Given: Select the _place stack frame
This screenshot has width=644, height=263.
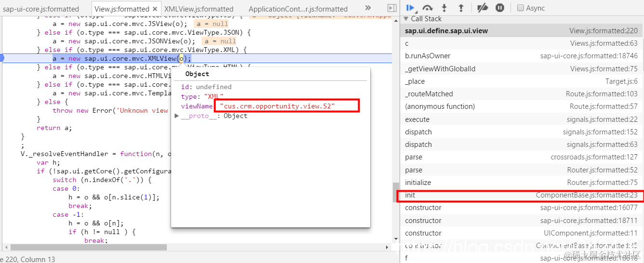Looking at the screenshot, I should coord(522,81).
